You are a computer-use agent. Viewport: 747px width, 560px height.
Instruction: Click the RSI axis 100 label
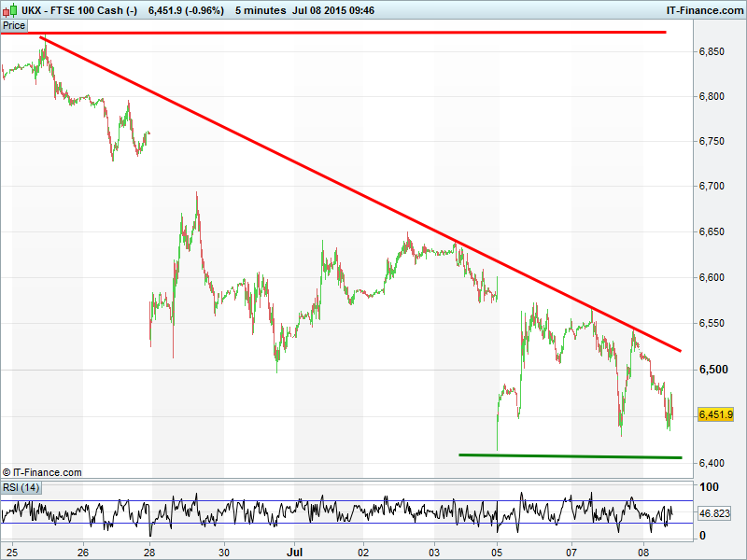pos(709,486)
